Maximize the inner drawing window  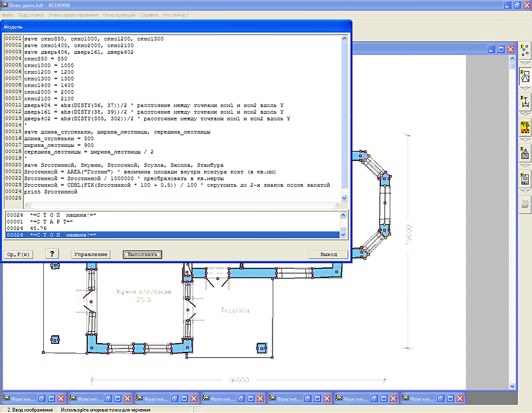[501, 49]
